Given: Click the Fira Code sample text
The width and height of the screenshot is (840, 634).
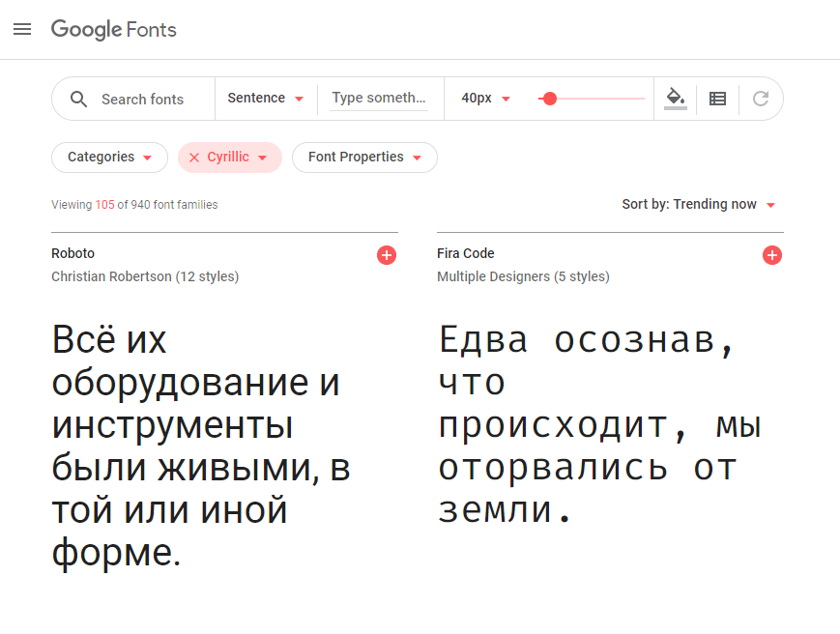Looking at the screenshot, I should (599, 424).
